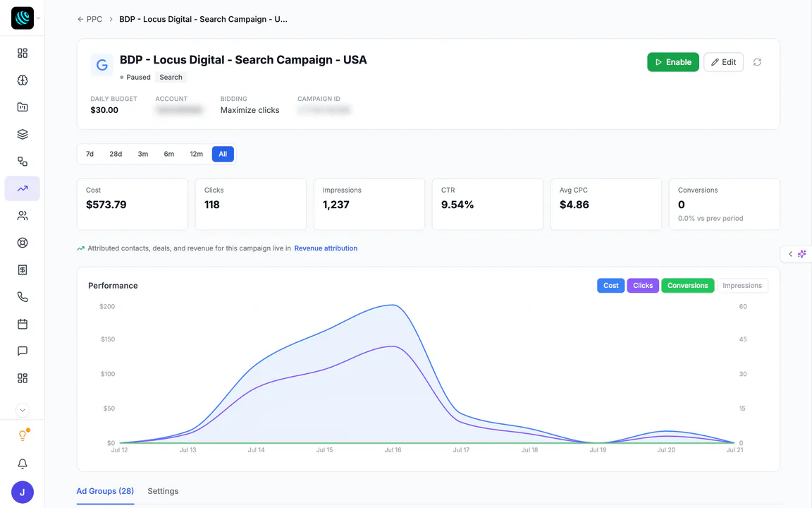Image resolution: width=812 pixels, height=508 pixels.
Task: Open the dollar receipt billing icon
Action: (x=23, y=270)
